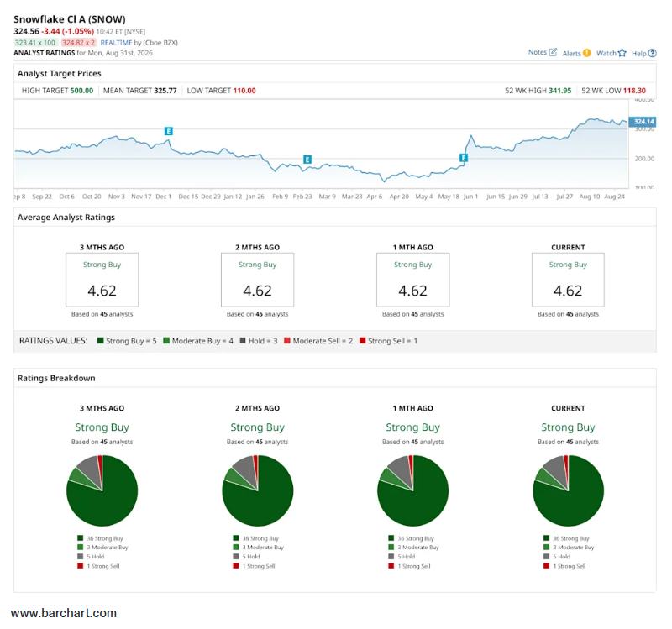Click the light green Moderate Buy legend swatch
Viewport: 672px width, 629px height.
tap(166, 341)
